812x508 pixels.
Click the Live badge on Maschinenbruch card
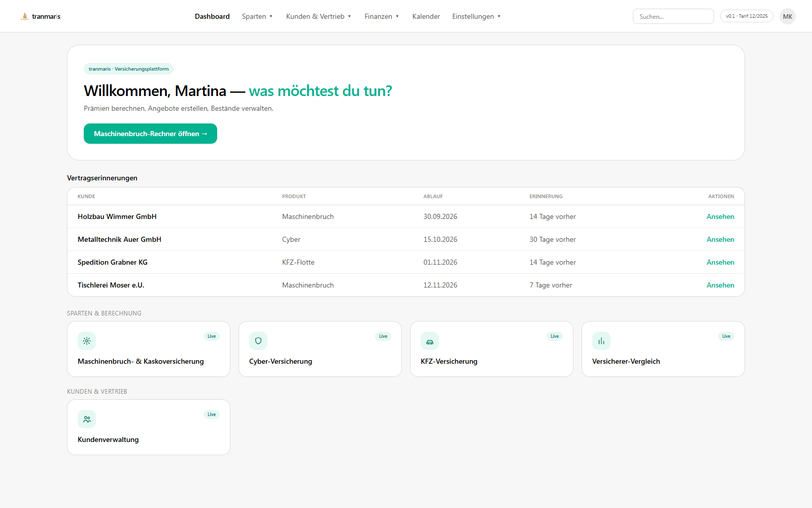pos(212,336)
